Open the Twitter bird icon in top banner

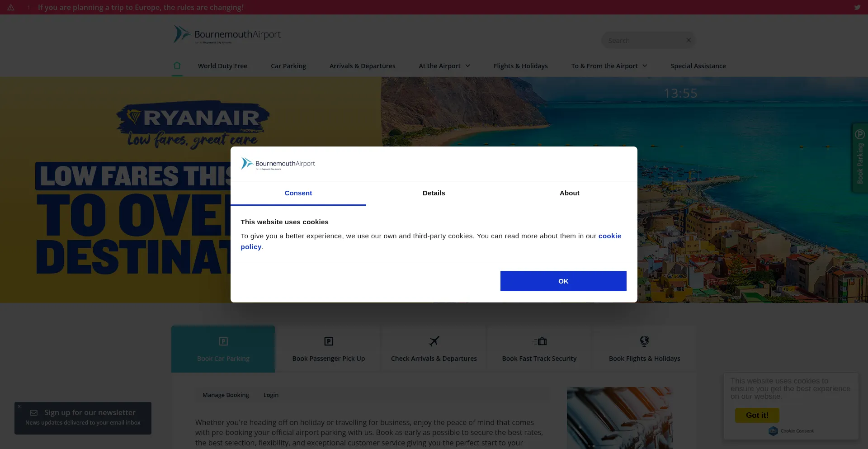click(857, 7)
